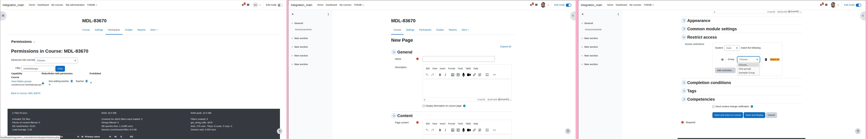Open Reports tab in middle window
868x139 pixels.
tap(452, 30)
